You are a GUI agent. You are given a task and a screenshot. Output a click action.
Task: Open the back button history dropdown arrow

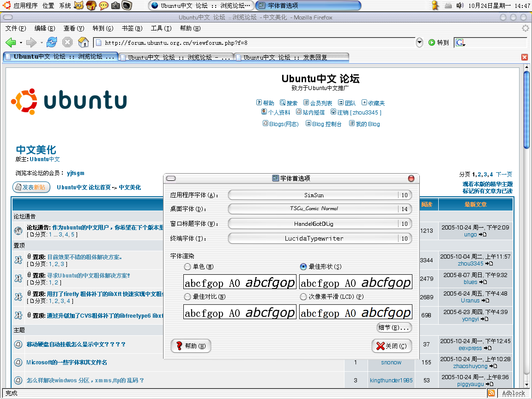pyautogui.click(x=21, y=43)
